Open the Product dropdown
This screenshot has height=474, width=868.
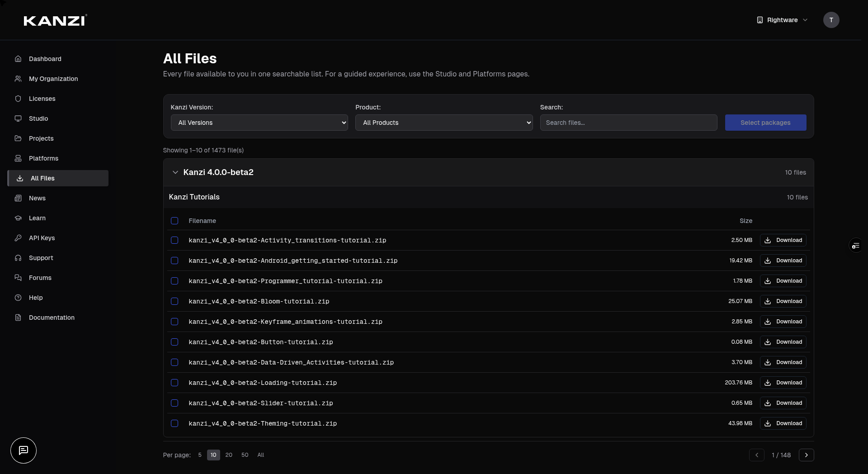tap(444, 123)
